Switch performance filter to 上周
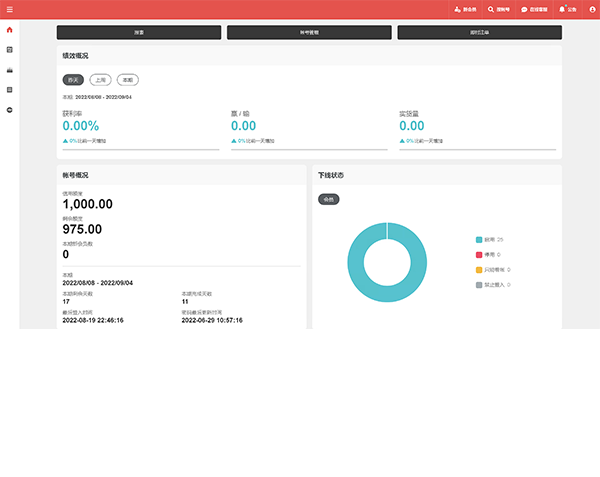Viewport: 600px width, 477px height. (x=100, y=79)
